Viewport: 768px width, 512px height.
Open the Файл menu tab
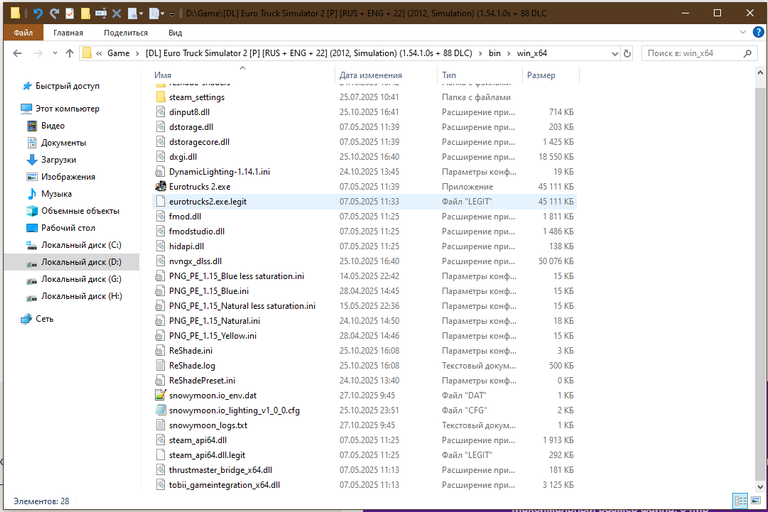click(x=23, y=33)
